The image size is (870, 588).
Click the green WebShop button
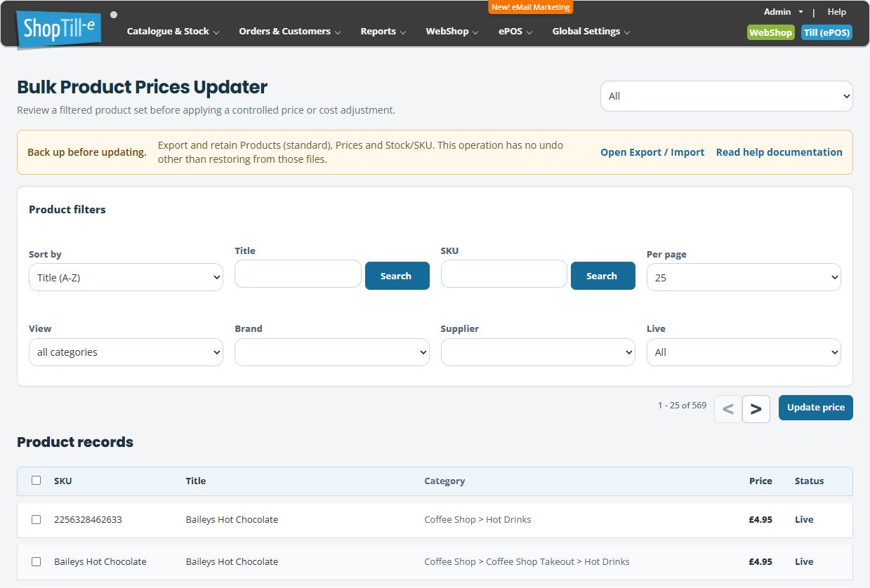coord(770,32)
